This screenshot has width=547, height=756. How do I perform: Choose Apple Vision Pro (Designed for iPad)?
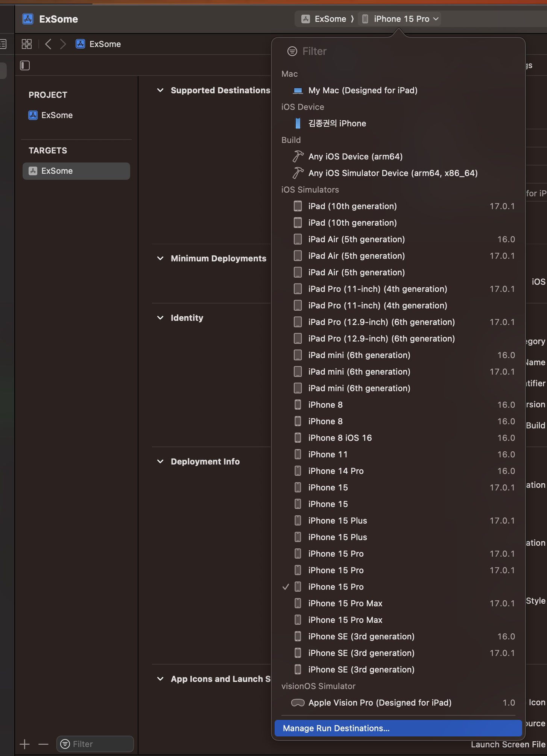click(398, 703)
